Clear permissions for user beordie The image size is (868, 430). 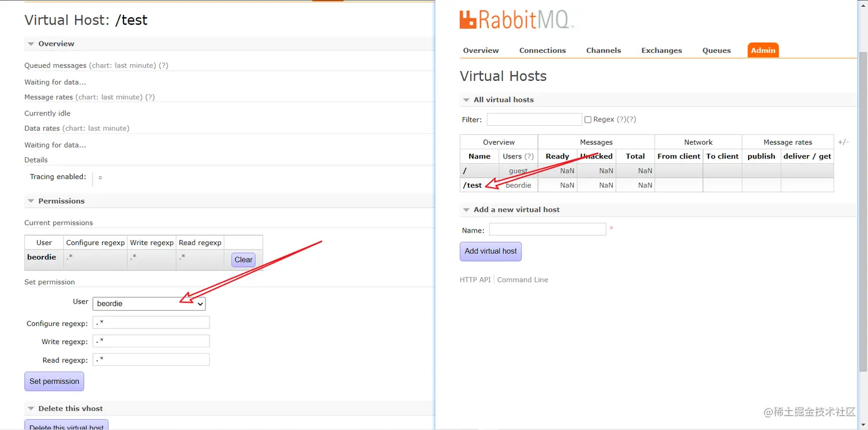243,260
